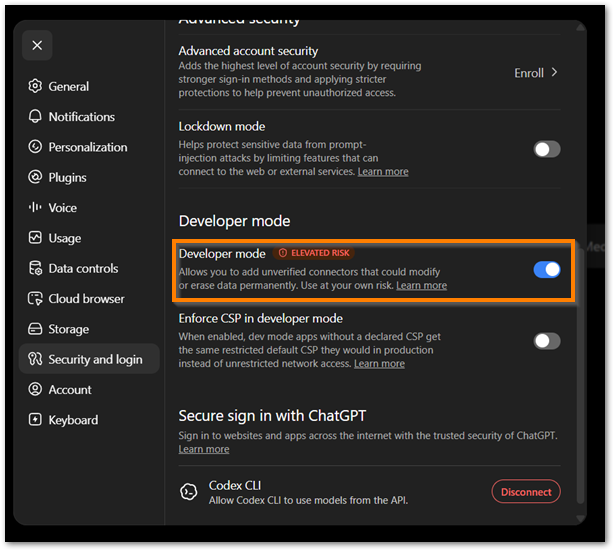This screenshot has width=614, height=551.
Task: Close the settings dialog with X
Action: click(37, 45)
